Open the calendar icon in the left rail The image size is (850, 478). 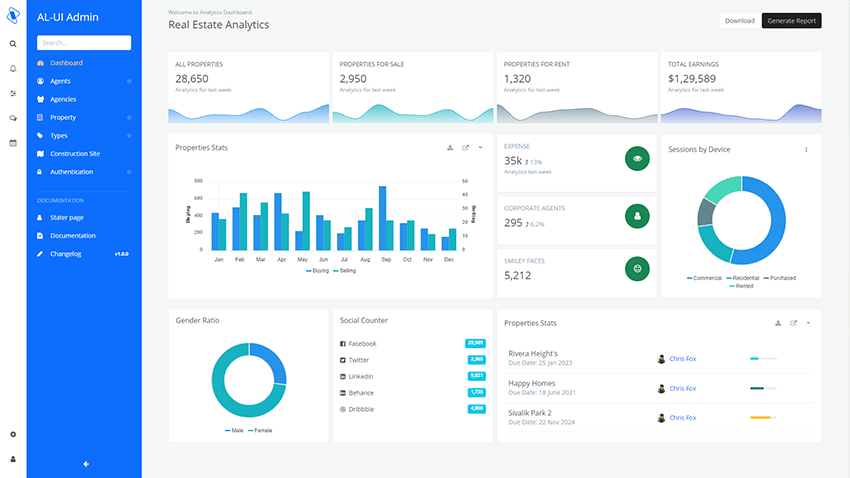coord(13,143)
